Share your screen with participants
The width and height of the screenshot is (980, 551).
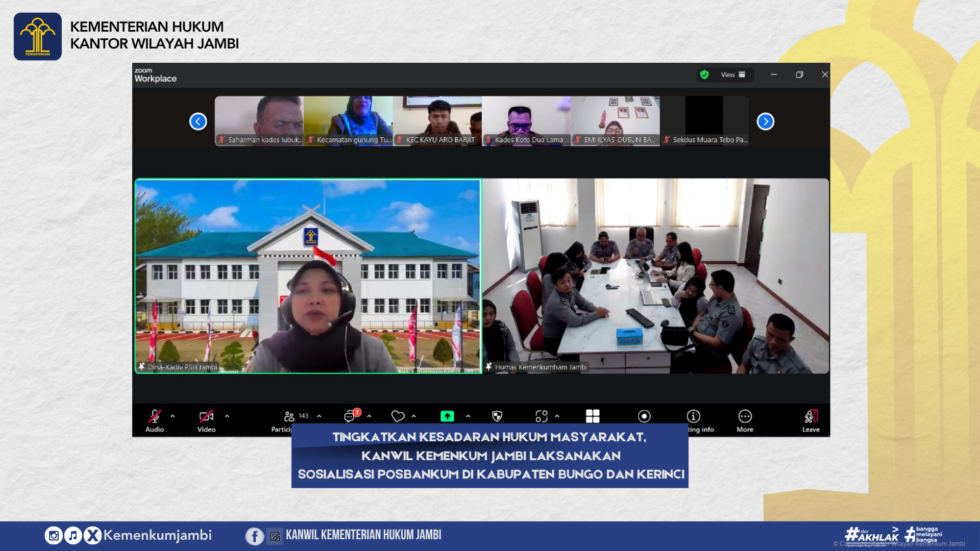tap(447, 416)
